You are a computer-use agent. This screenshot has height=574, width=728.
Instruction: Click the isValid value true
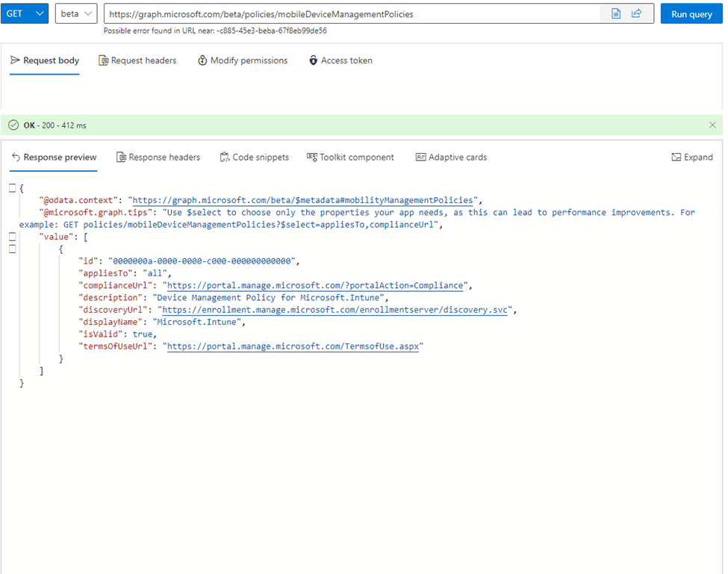pyautogui.click(x=143, y=334)
